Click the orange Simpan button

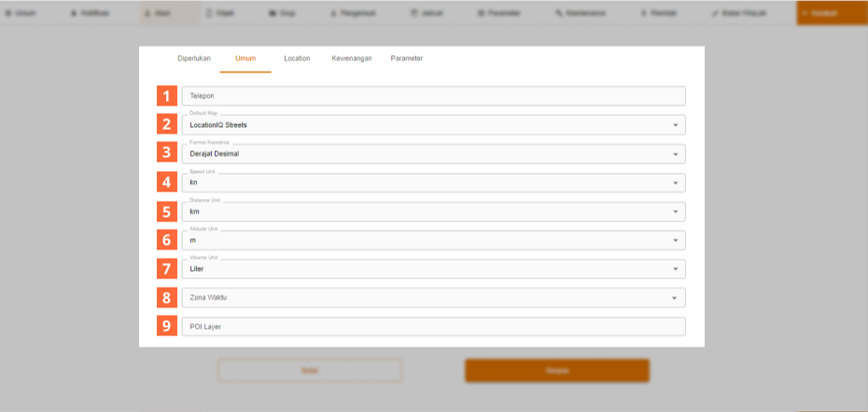click(556, 371)
